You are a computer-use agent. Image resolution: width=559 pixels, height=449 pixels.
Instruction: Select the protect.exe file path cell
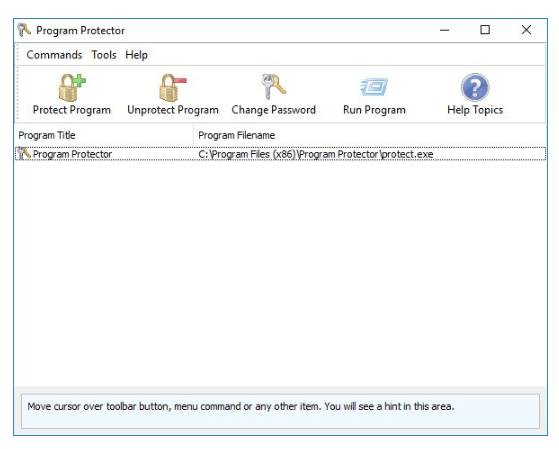click(316, 154)
